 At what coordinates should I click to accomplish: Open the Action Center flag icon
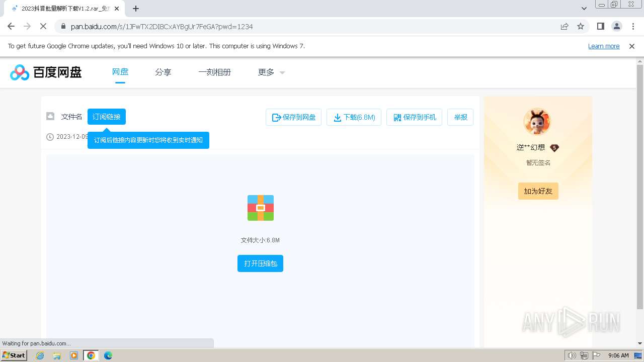(x=596, y=355)
